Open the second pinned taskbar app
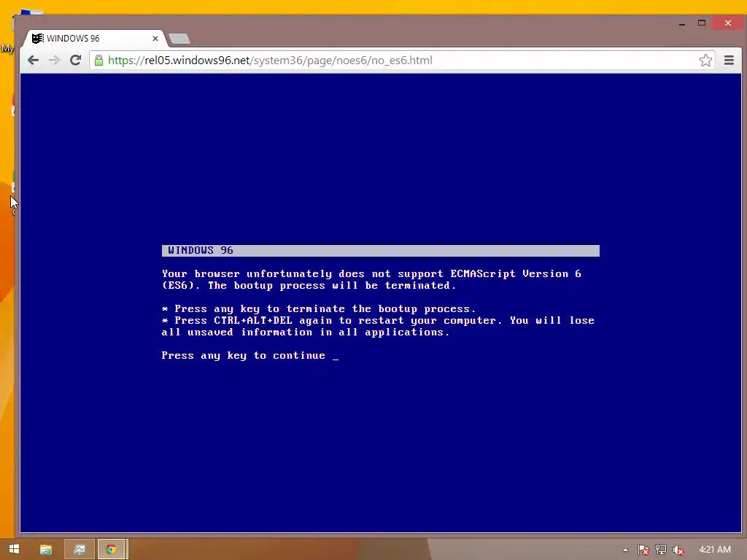This screenshot has height=560, width=747. [80, 549]
